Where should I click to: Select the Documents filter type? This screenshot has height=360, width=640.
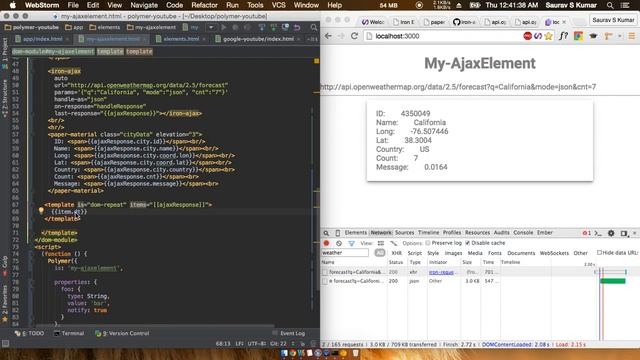(x=521, y=253)
